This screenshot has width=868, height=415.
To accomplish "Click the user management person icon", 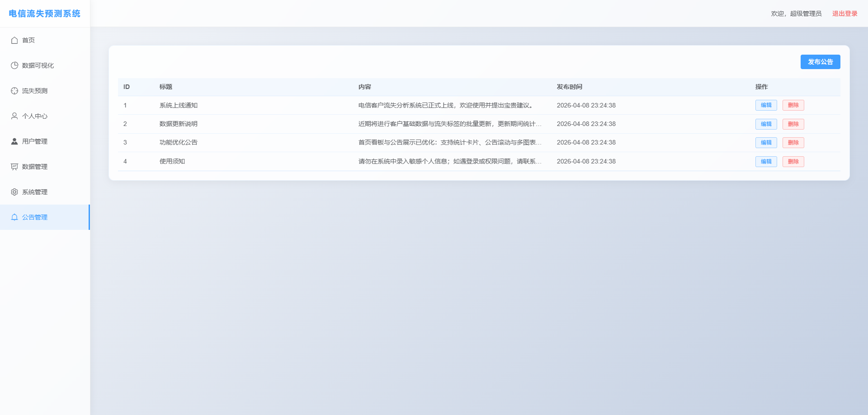I will 14,141.
